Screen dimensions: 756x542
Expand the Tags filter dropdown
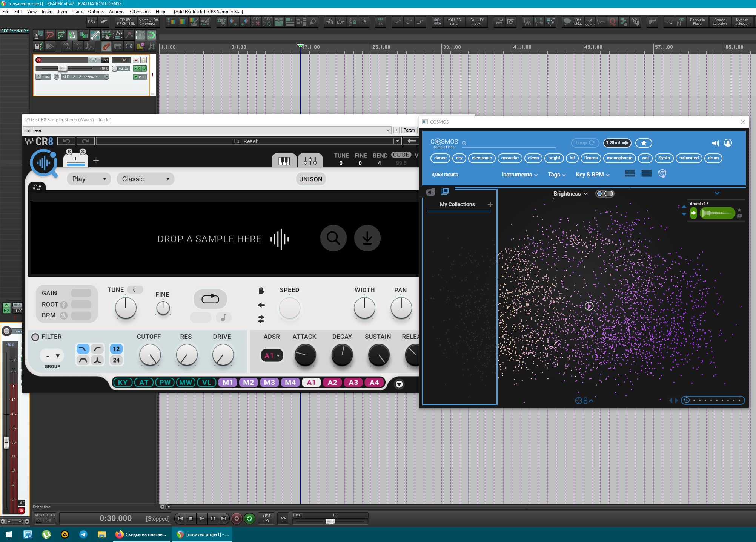pyautogui.click(x=557, y=175)
